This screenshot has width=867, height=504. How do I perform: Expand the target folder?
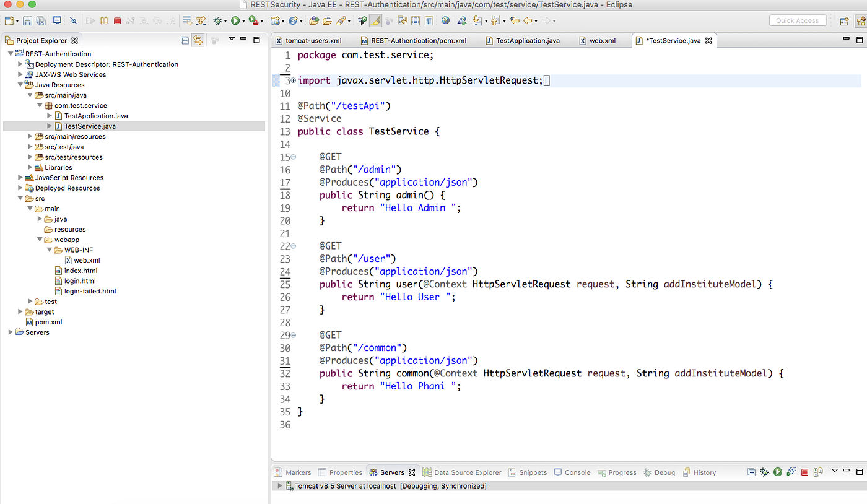click(20, 312)
